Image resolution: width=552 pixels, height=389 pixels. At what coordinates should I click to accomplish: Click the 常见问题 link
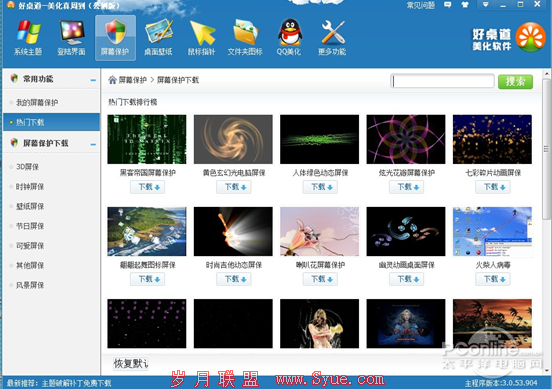[x=421, y=5]
